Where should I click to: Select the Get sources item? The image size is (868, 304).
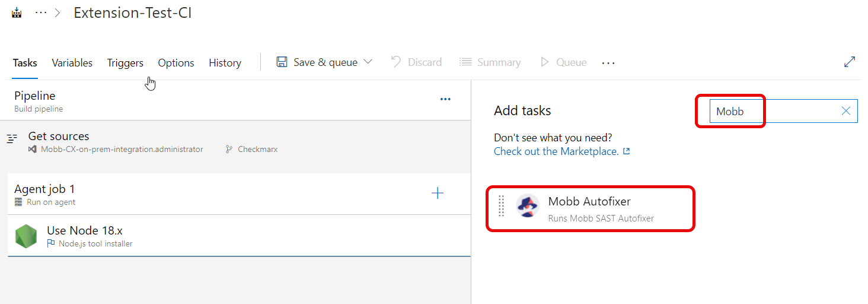[x=59, y=137]
